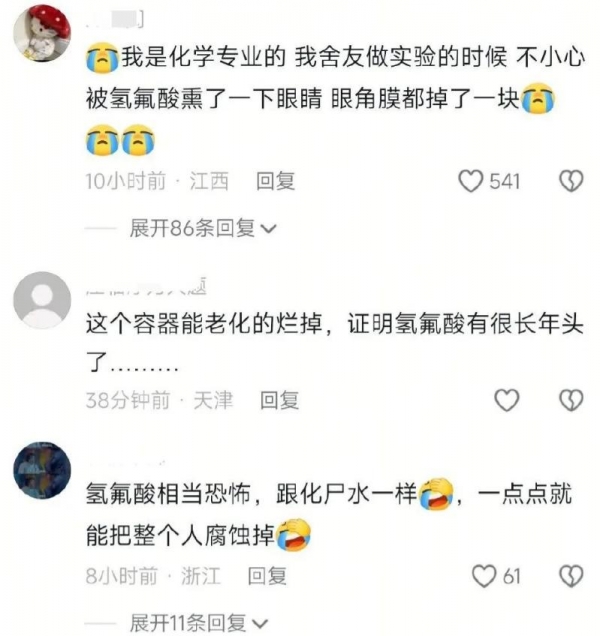Reply to the Tianjin comment
Screen dimensions: 600x636
coord(280,400)
